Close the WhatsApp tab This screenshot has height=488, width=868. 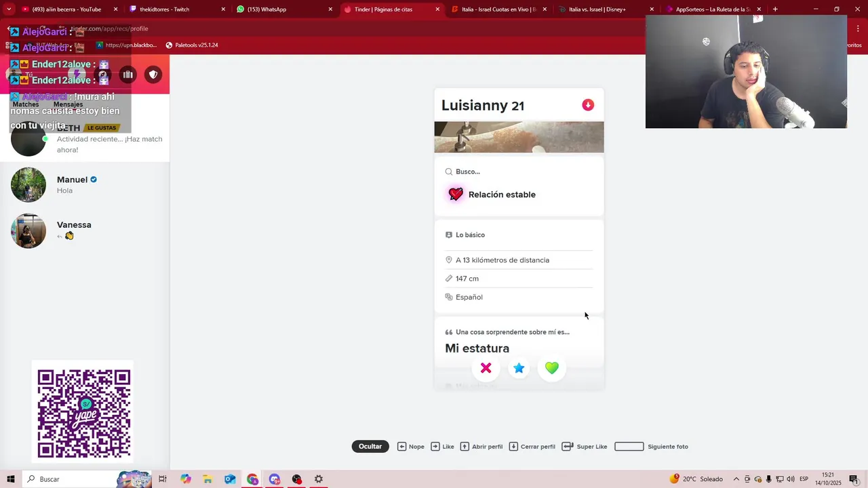coord(330,9)
